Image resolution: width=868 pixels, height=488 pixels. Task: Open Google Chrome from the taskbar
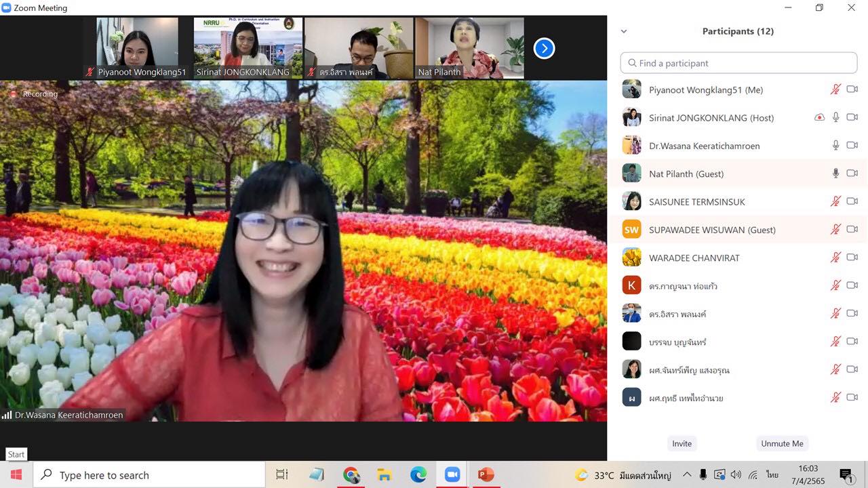pyautogui.click(x=351, y=474)
